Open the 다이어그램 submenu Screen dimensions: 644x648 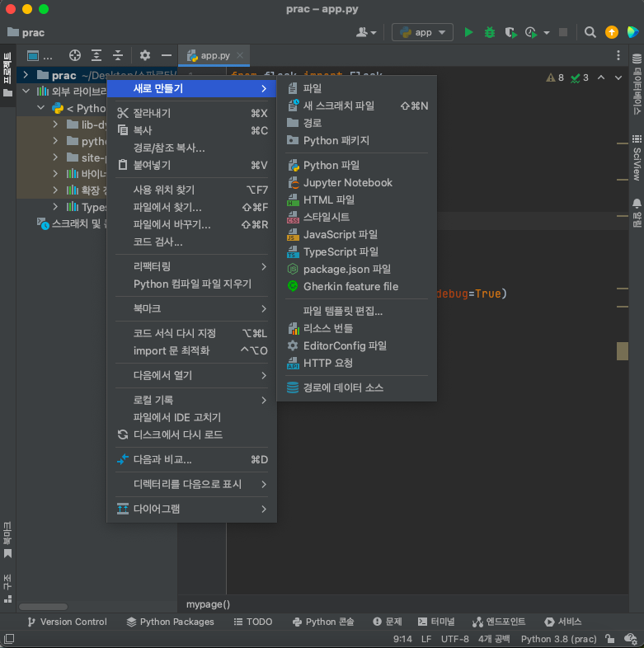(191, 509)
